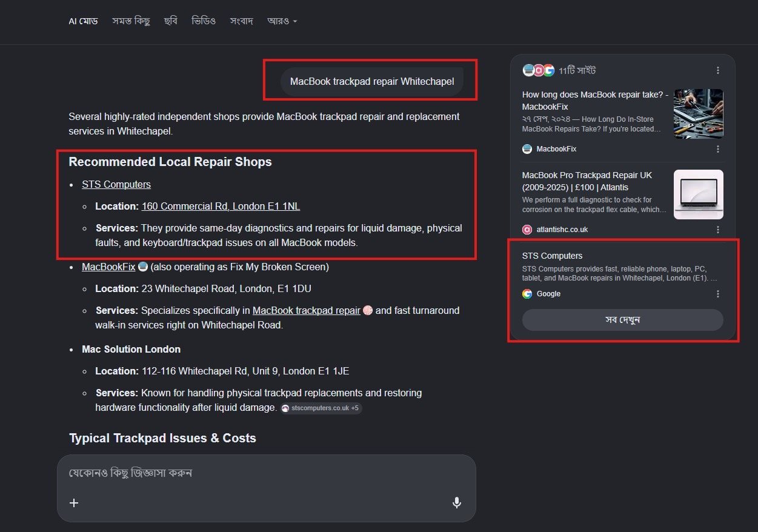The height and width of the screenshot is (532, 758).
Task: Click the laptop thumbnail for Atlantis result
Action: click(x=699, y=195)
